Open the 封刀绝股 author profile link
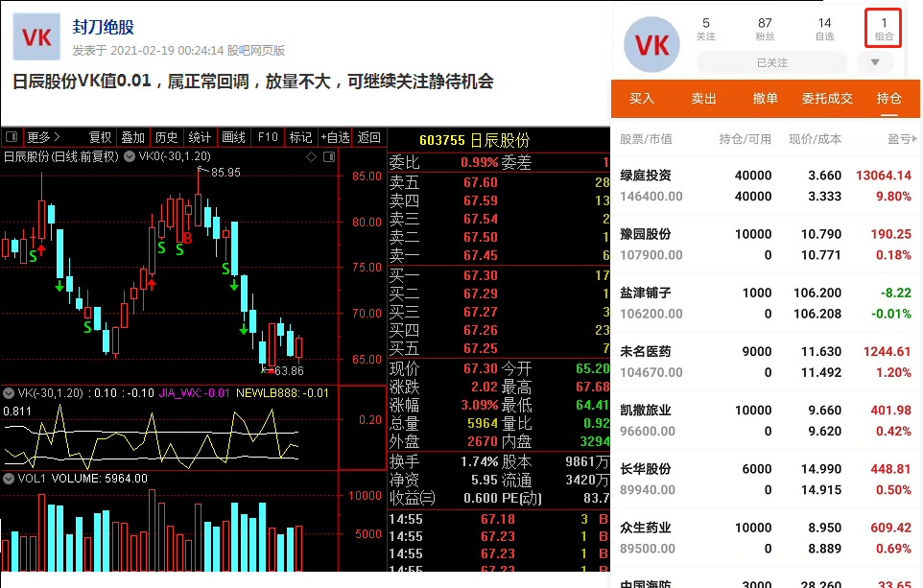923x588 pixels. [103, 27]
